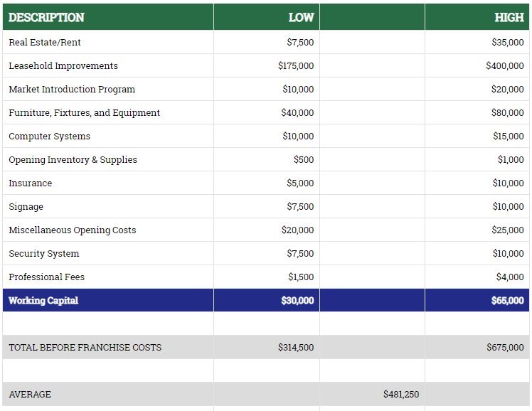Screen dimensions: 532x411
Task: Select the Real Estate/Rent row label
Action: (45, 43)
